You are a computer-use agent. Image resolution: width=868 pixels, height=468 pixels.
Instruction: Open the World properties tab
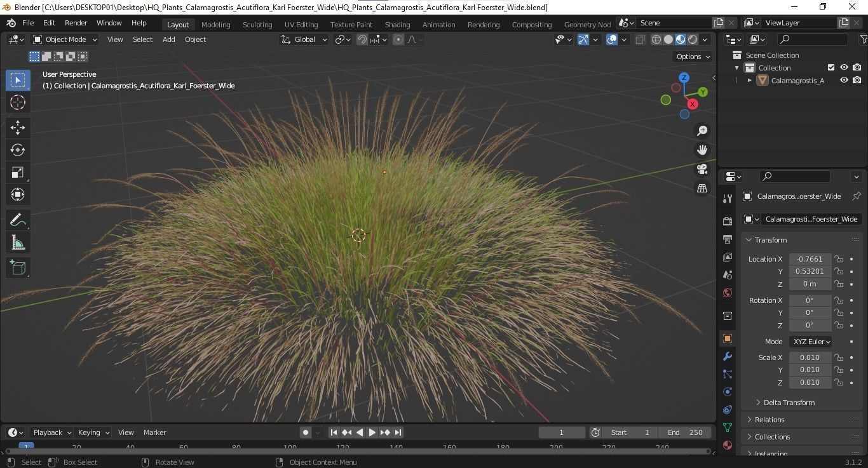pyautogui.click(x=728, y=293)
